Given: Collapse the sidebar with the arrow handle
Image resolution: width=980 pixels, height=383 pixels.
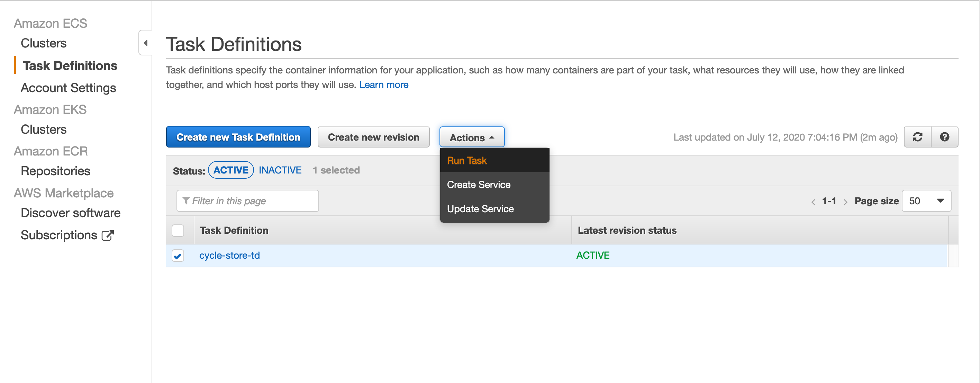Looking at the screenshot, I should point(146,43).
